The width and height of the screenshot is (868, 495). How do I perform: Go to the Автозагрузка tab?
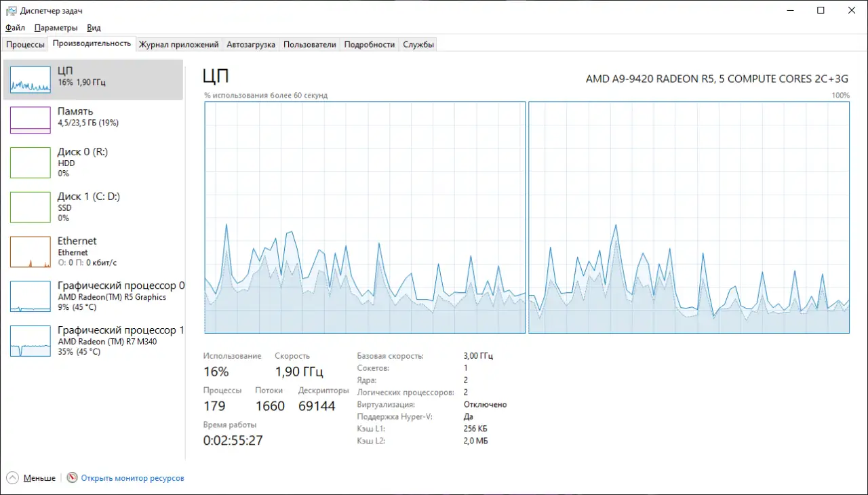[251, 45]
